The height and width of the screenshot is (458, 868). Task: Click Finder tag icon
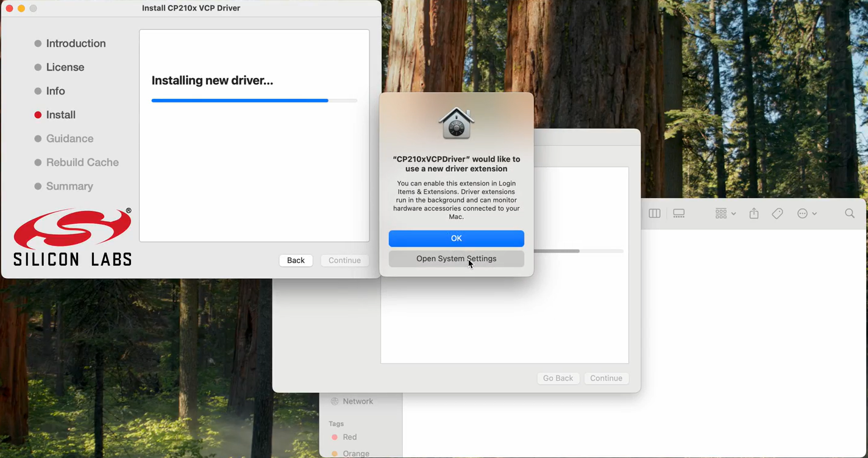pos(777,214)
